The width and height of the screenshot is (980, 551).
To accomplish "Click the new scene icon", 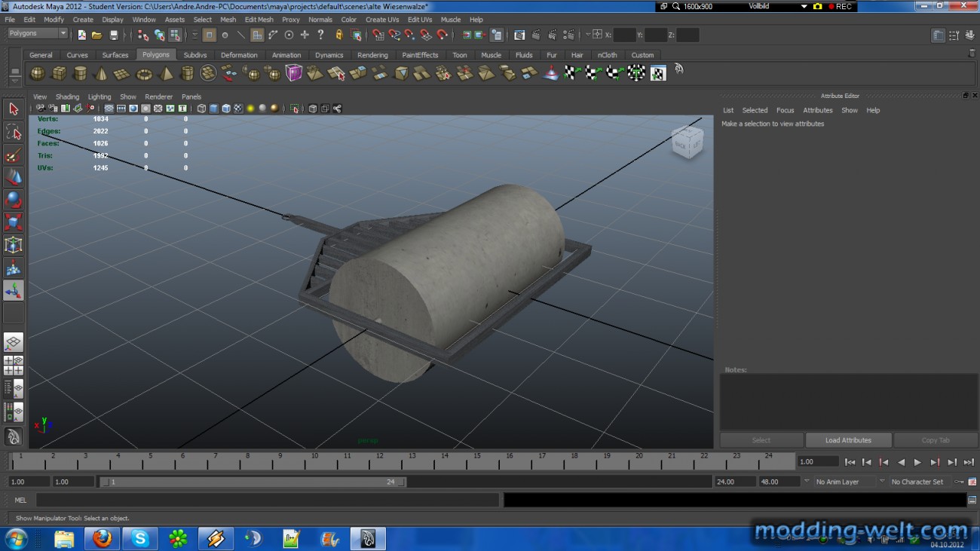I will [x=81, y=35].
